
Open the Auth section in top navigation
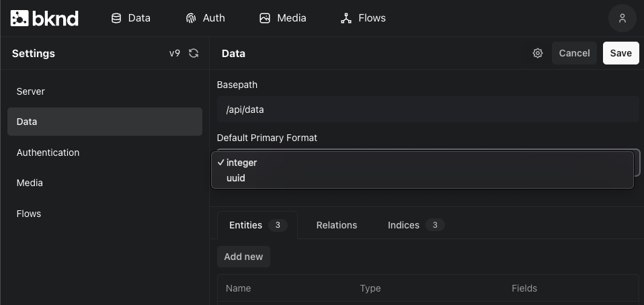pyautogui.click(x=205, y=18)
